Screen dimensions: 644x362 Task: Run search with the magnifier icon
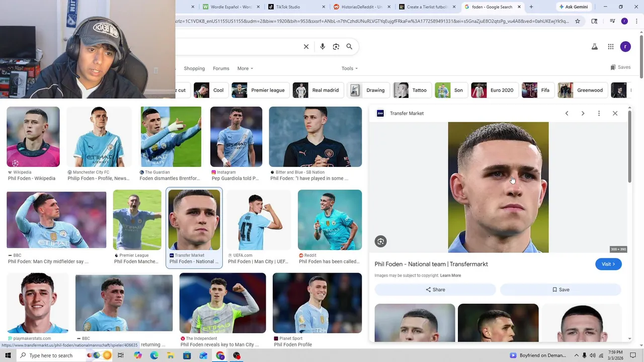(x=349, y=47)
